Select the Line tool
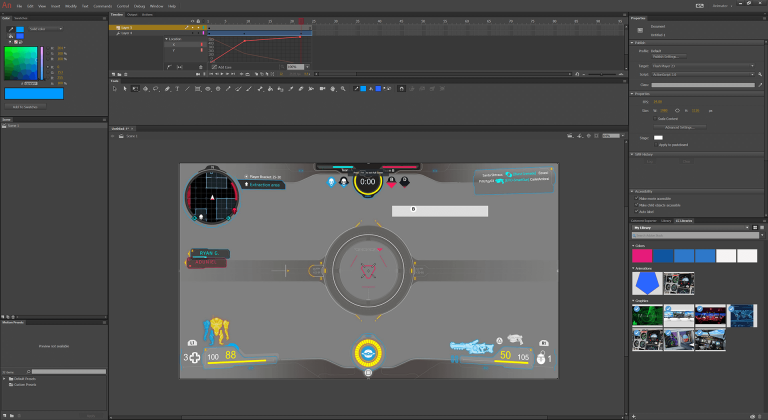The width and height of the screenshot is (768, 420). (x=188, y=88)
